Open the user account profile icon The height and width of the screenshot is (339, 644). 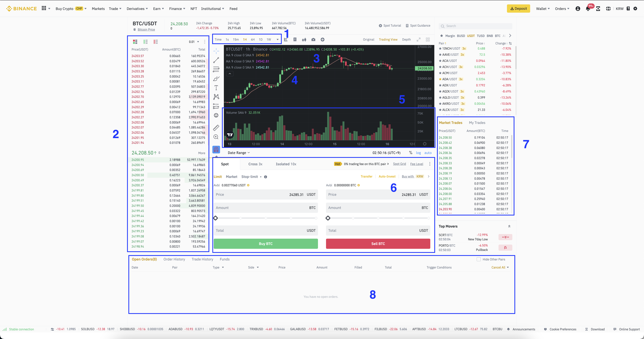click(x=578, y=8)
